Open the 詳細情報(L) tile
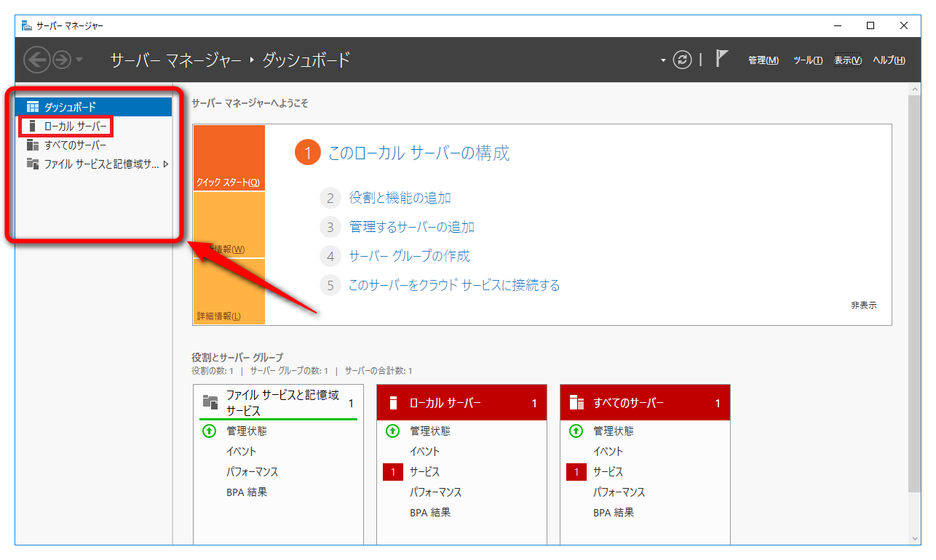Image resolution: width=936 pixels, height=560 pixels. click(229, 292)
